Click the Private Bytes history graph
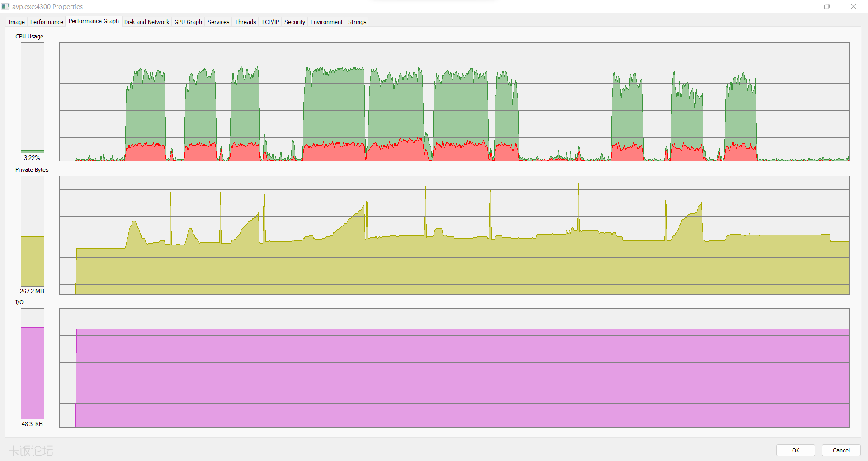Screen dimensions: 868x461 click(454, 235)
